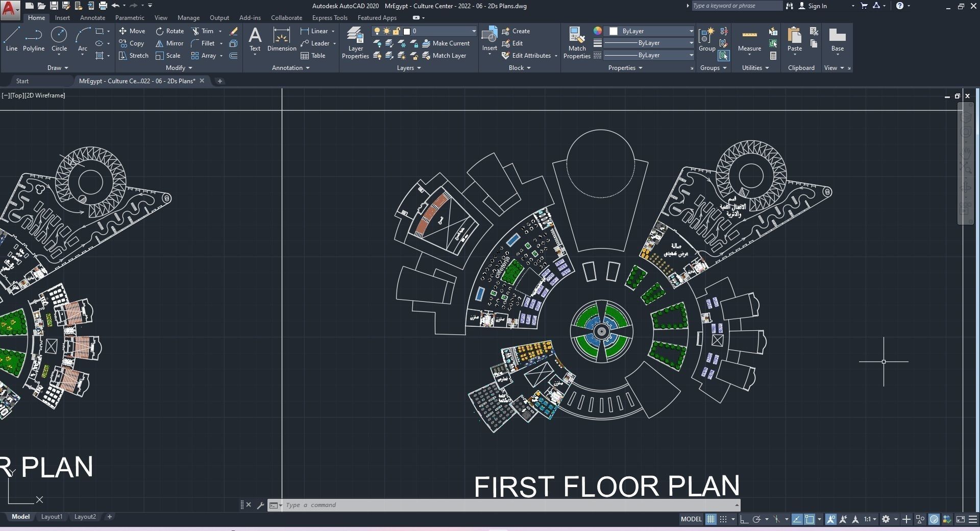Click the Offset tool icon
980x531 pixels.
click(234, 56)
